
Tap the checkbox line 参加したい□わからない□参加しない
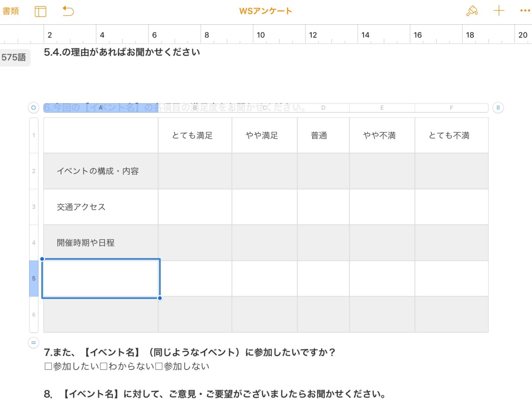(x=127, y=367)
